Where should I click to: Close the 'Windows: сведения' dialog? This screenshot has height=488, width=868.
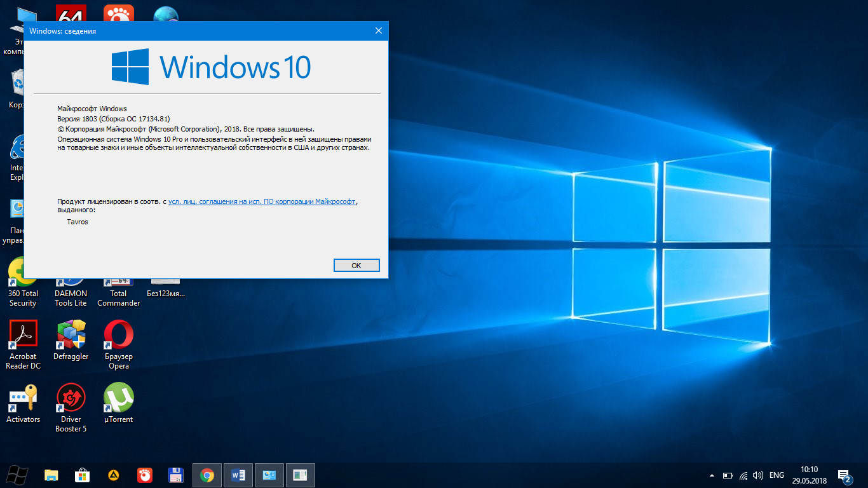[379, 30]
